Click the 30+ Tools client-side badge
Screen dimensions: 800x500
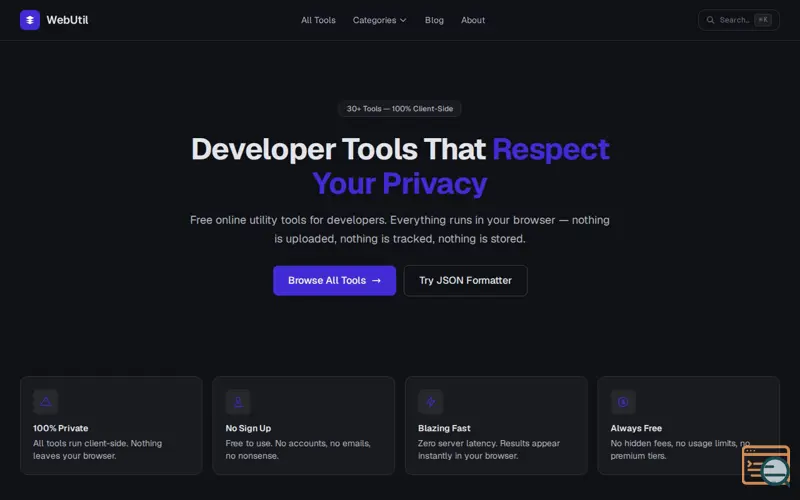click(x=399, y=109)
